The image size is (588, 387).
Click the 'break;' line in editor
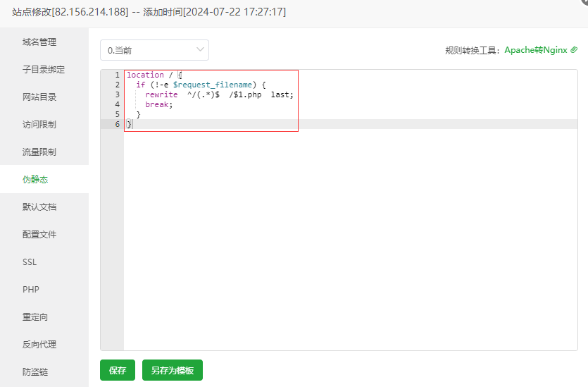[159, 104]
